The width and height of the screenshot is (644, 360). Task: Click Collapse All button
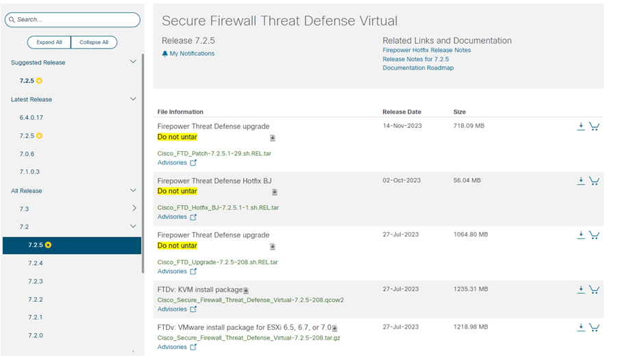[94, 42]
